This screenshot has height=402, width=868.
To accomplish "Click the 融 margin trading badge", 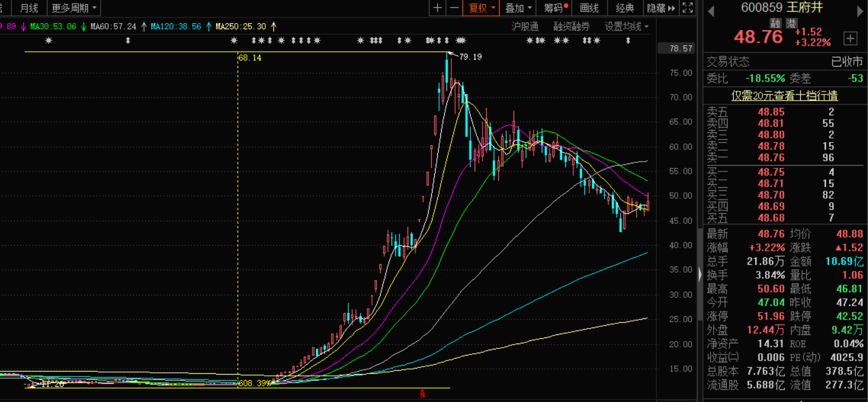I will click(x=776, y=23).
